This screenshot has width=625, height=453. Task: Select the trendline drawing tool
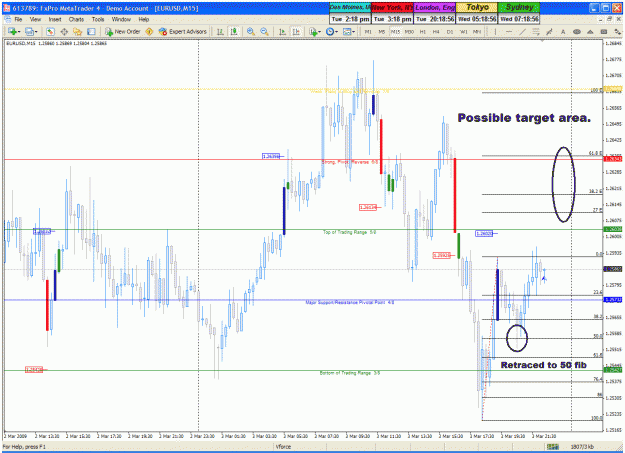(x=522, y=32)
